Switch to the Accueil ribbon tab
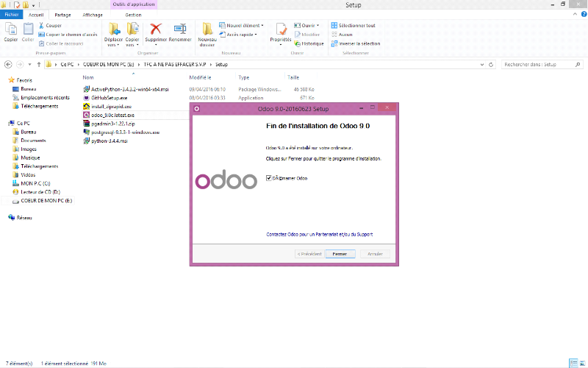Image resolution: width=588 pixels, height=368 pixels. click(x=36, y=15)
